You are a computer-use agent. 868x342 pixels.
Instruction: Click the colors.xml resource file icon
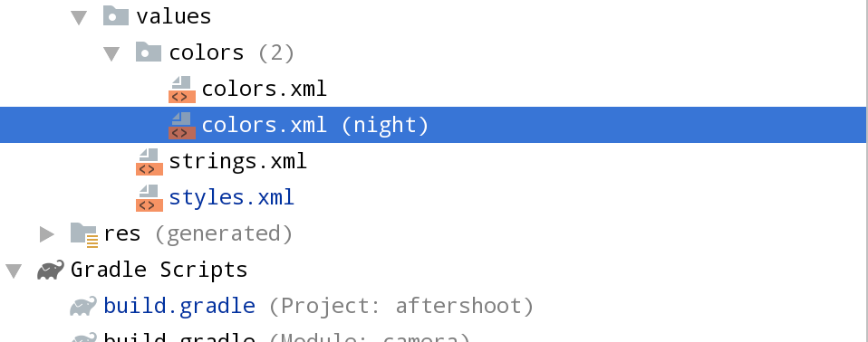[182, 89]
